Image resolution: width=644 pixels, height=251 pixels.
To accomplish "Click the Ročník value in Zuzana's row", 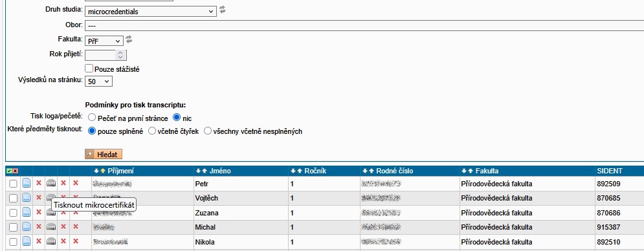I will pos(292,213).
